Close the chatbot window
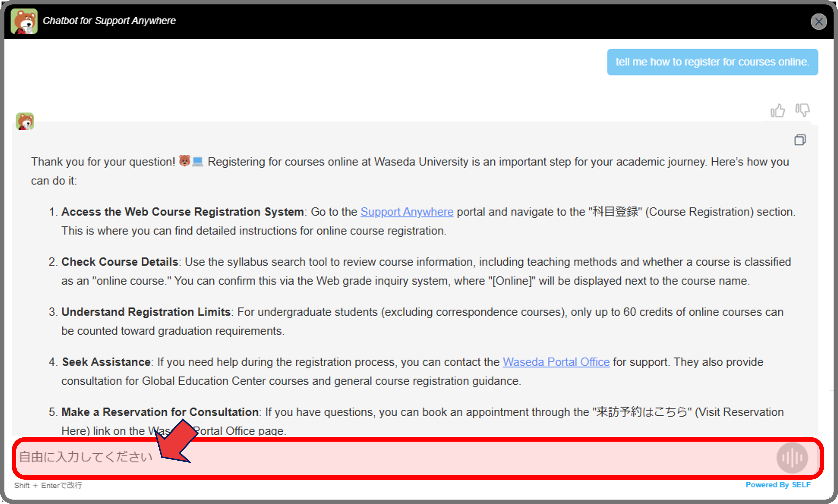 [x=819, y=22]
